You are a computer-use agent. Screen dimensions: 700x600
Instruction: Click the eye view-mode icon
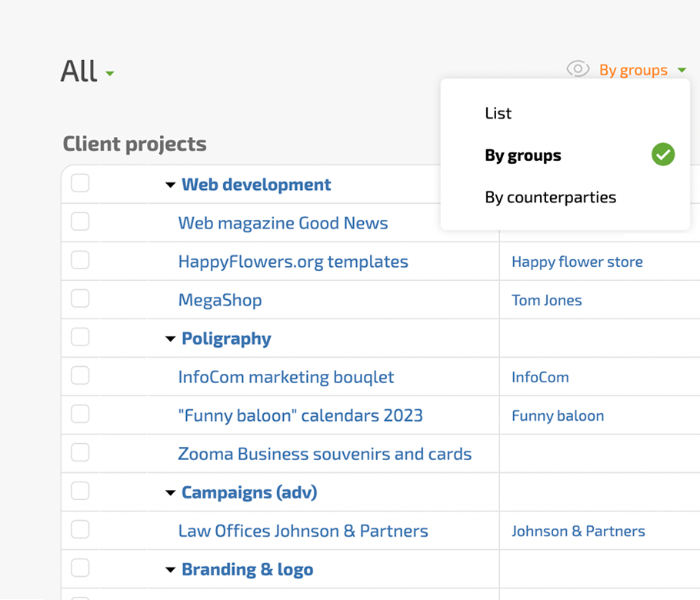click(x=578, y=69)
